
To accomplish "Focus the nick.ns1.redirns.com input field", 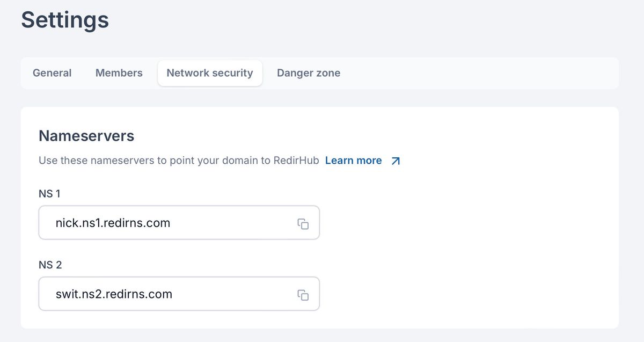I will [x=161, y=223].
